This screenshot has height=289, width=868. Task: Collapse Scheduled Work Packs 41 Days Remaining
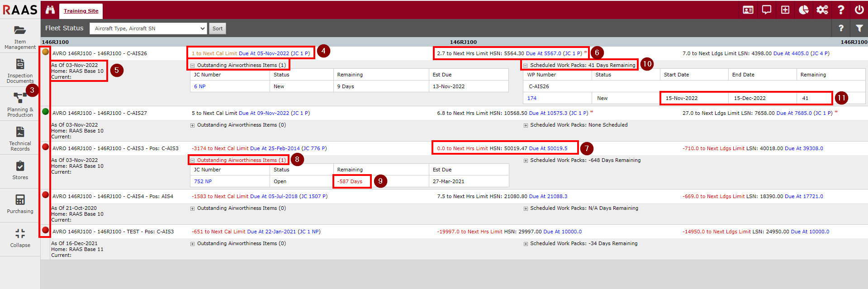[526, 66]
